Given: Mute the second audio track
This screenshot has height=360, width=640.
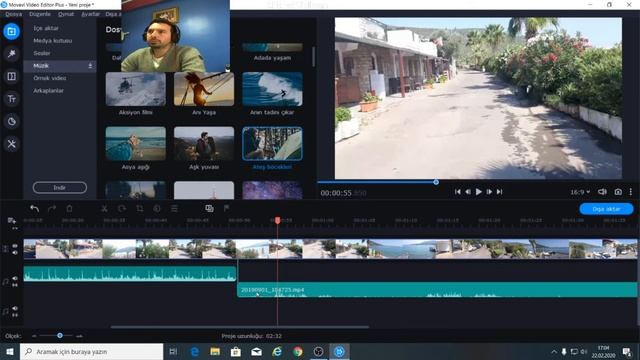Looking at the screenshot, I should click(x=15, y=309).
